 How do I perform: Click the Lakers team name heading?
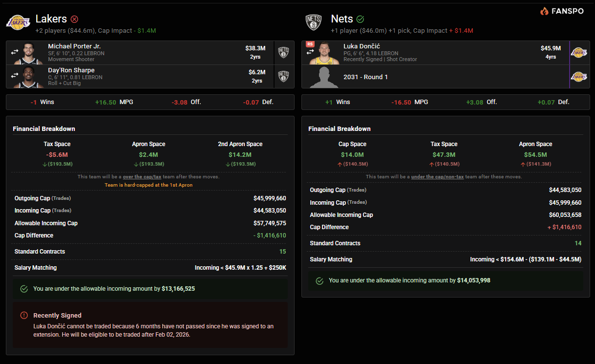pos(51,19)
